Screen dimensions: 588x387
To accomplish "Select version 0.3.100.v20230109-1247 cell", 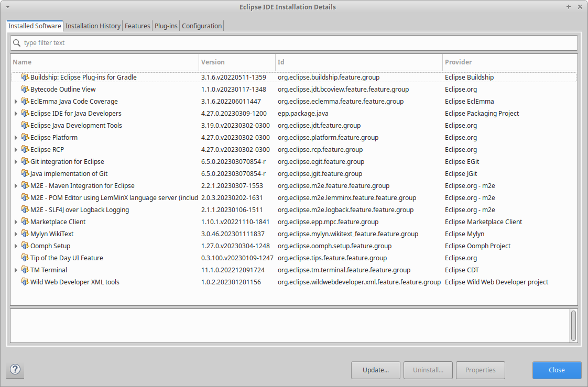I will [x=237, y=258].
